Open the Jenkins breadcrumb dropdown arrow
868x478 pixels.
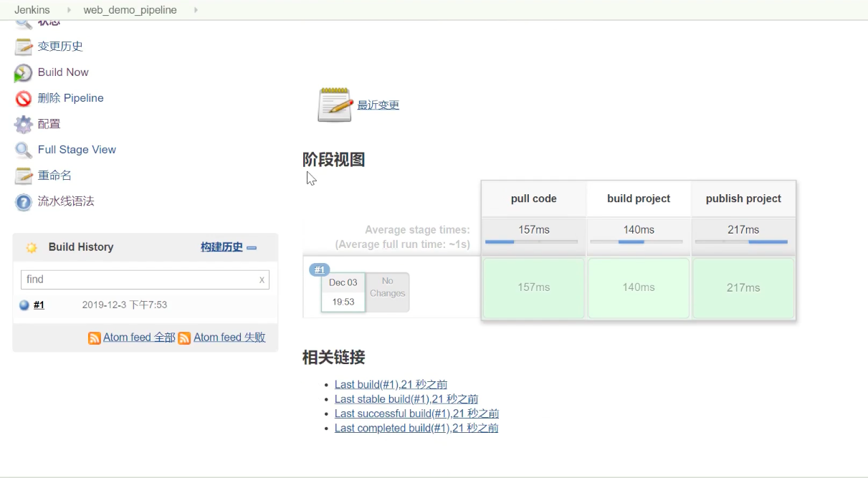[x=70, y=10]
